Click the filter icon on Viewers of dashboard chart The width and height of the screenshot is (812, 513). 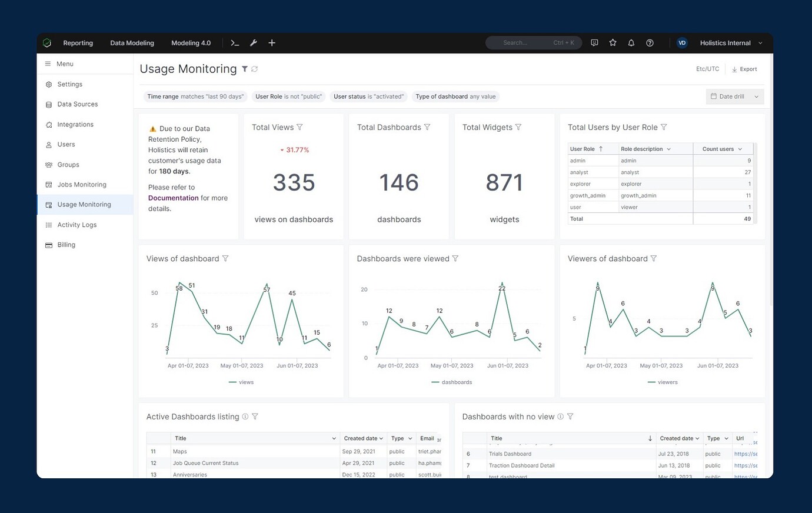pyautogui.click(x=654, y=258)
